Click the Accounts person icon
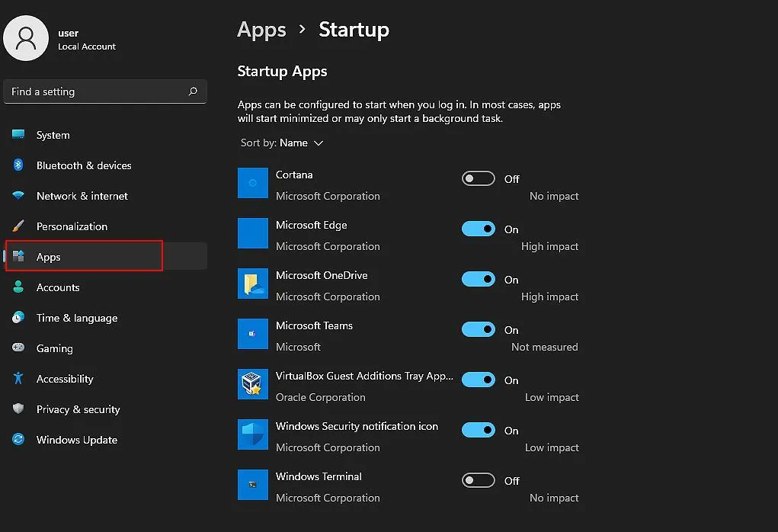Screen dimensions: 778x532 (x=18, y=287)
